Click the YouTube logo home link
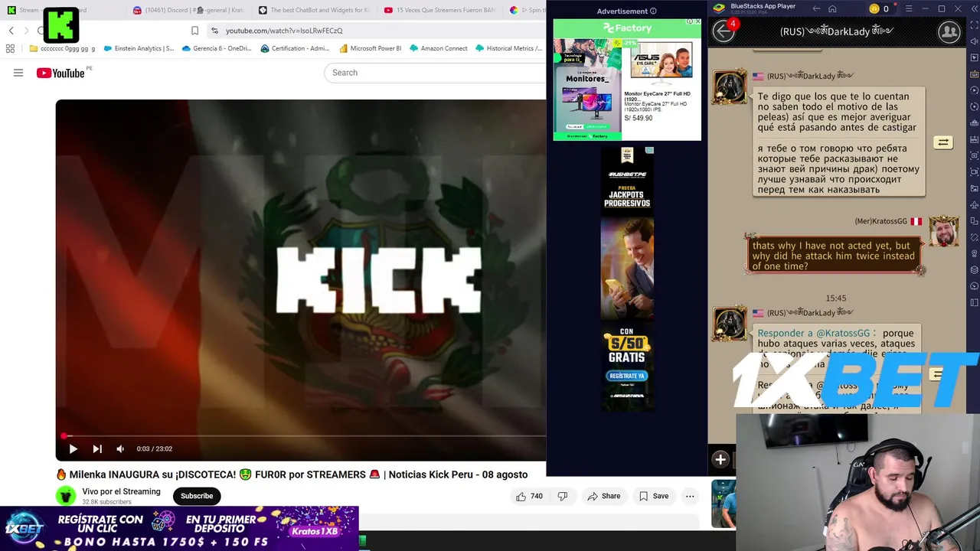Screen dimensions: 980x551 pyautogui.click(x=60, y=73)
